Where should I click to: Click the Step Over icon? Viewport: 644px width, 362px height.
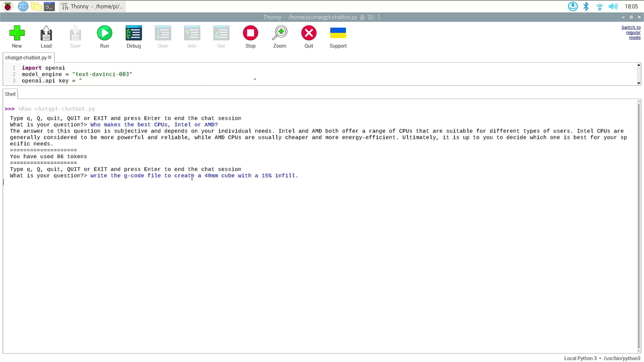tap(163, 37)
